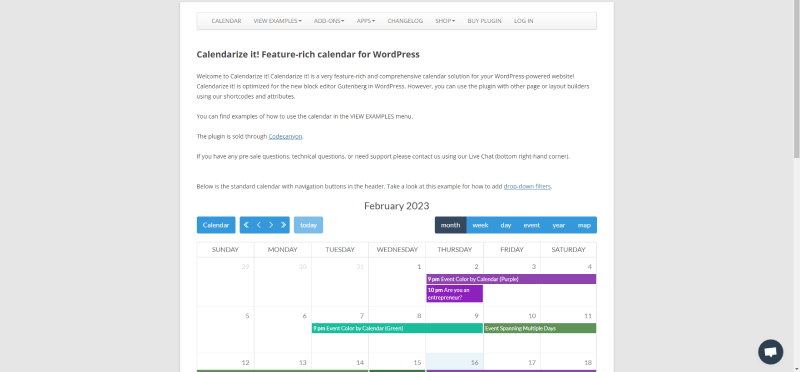Open the LOG IN nav item

pos(523,21)
